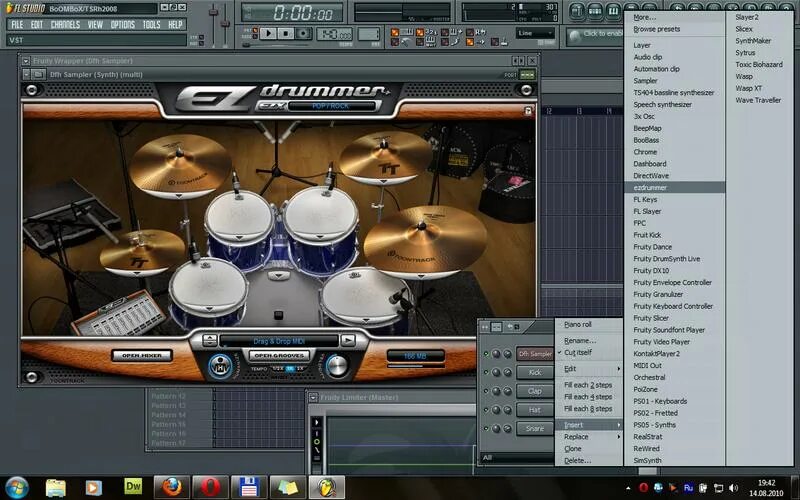
Task: Click the pan knob of Kick channel
Action: click(x=496, y=372)
